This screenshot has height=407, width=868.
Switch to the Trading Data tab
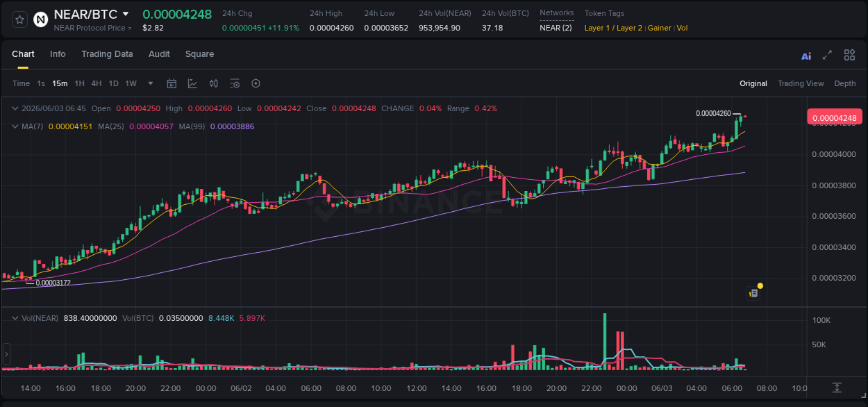(107, 54)
